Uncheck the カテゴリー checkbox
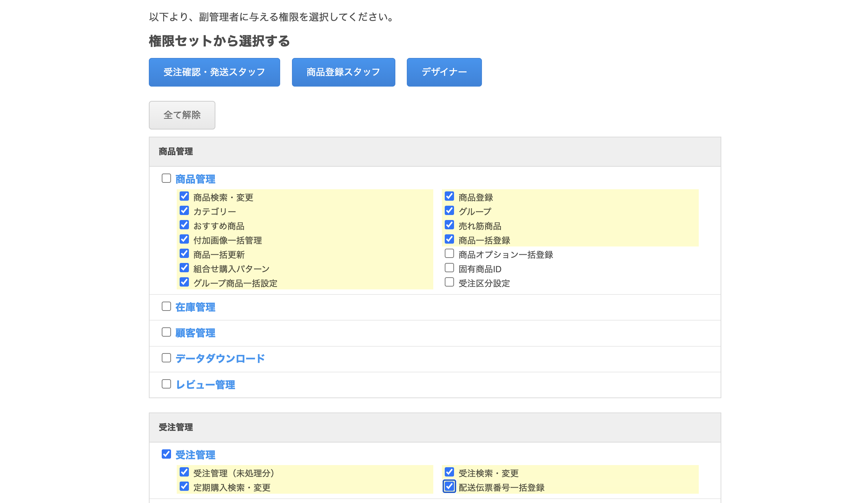Image resolution: width=868 pixels, height=503 pixels. coord(184,211)
